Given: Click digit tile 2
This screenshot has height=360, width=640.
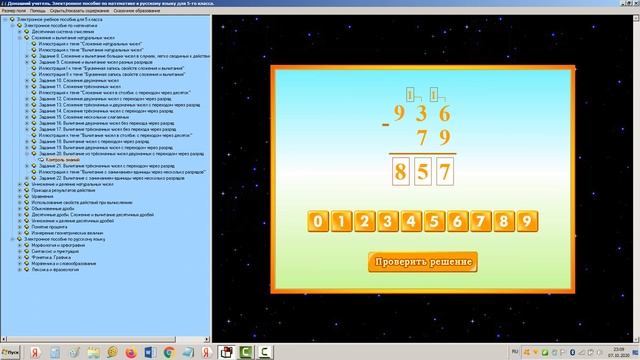Looking at the screenshot, I should (364, 221).
